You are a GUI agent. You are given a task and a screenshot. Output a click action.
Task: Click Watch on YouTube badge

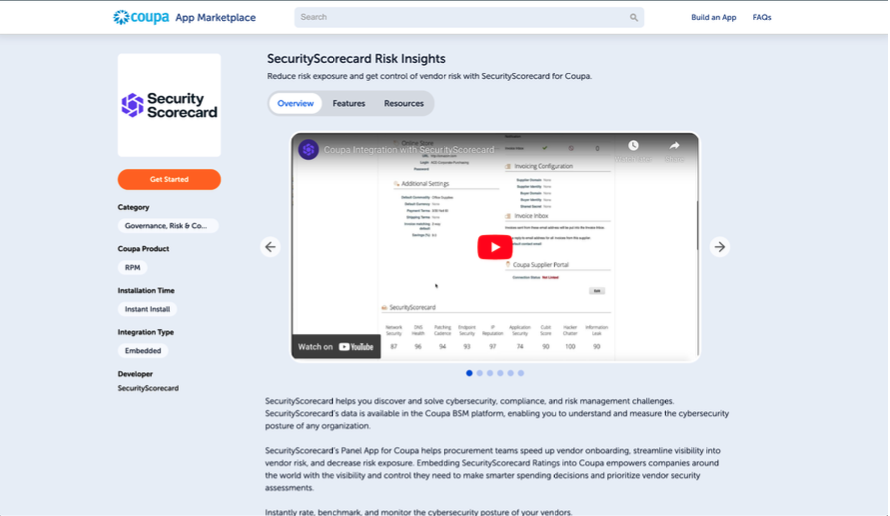tap(335, 347)
